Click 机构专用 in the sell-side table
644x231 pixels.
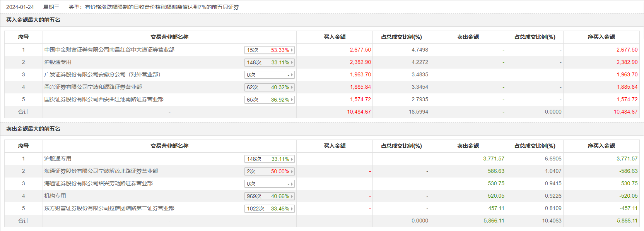(55, 196)
